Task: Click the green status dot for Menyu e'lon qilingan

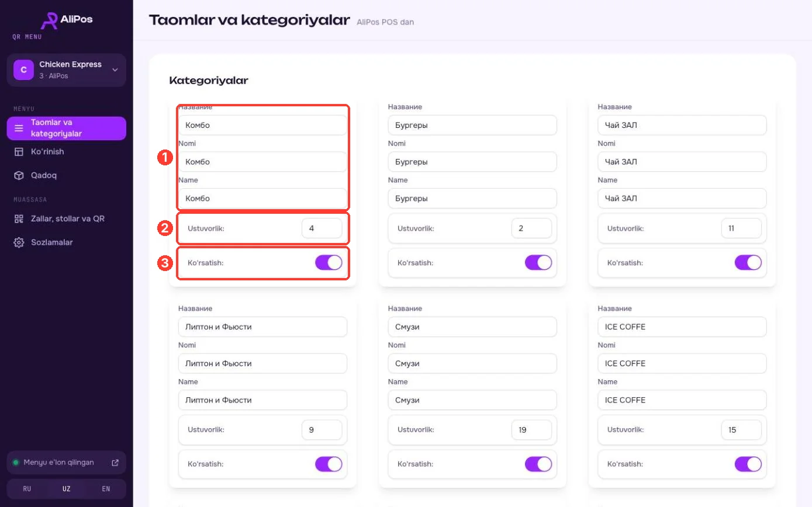Action: click(16, 463)
